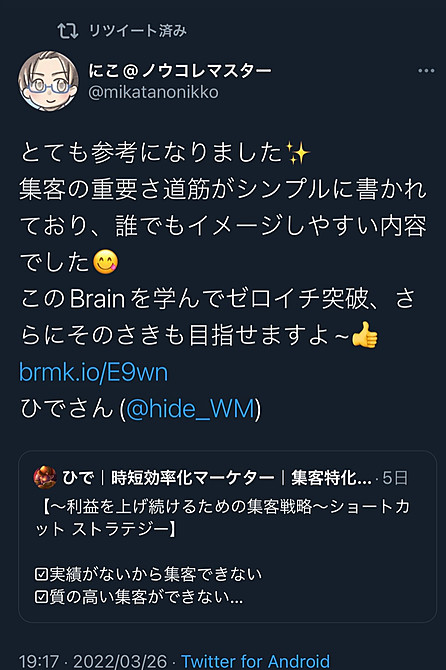Select the display name にこ@ノウコレマスター
The height and width of the screenshot is (670, 446).
pyautogui.click(x=179, y=71)
